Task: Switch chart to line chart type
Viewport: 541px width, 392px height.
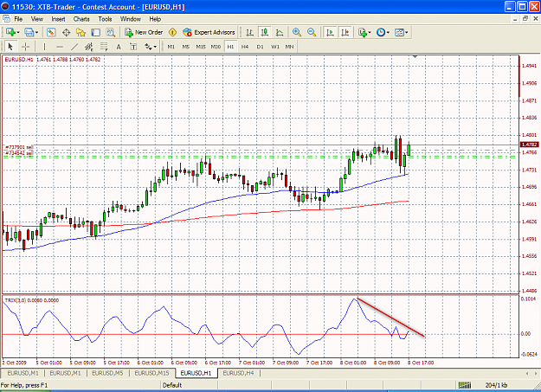Action: [280, 32]
